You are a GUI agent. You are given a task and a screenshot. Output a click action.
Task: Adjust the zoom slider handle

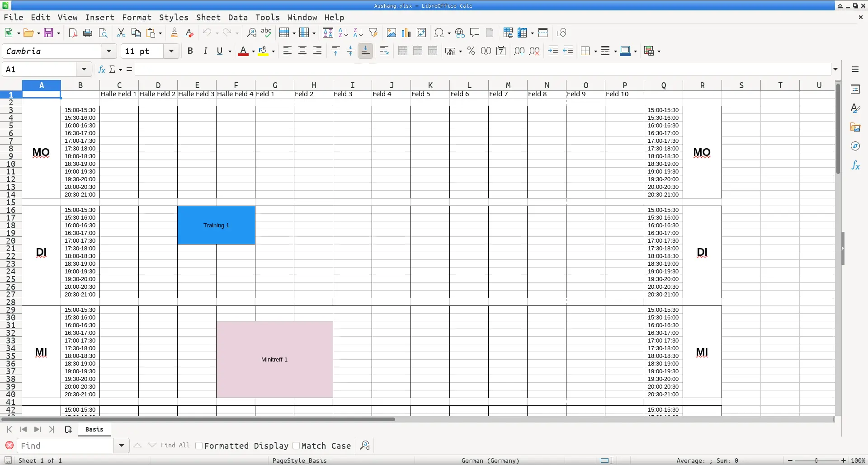(816, 460)
